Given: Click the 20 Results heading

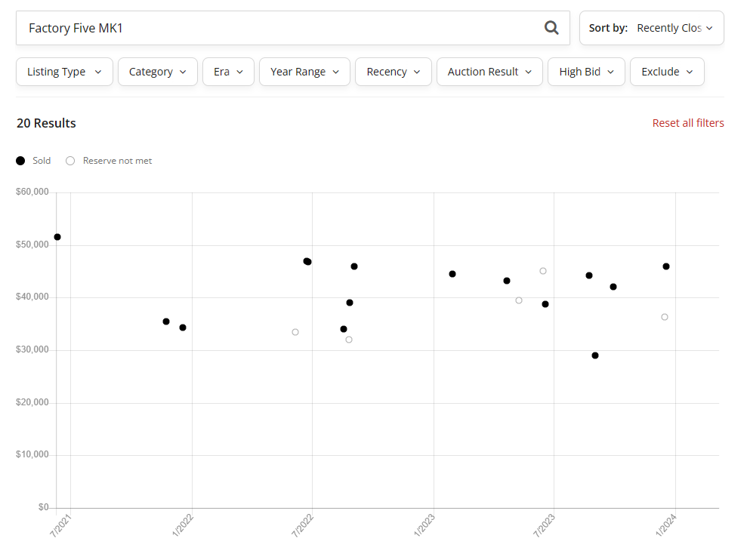Looking at the screenshot, I should pos(46,123).
